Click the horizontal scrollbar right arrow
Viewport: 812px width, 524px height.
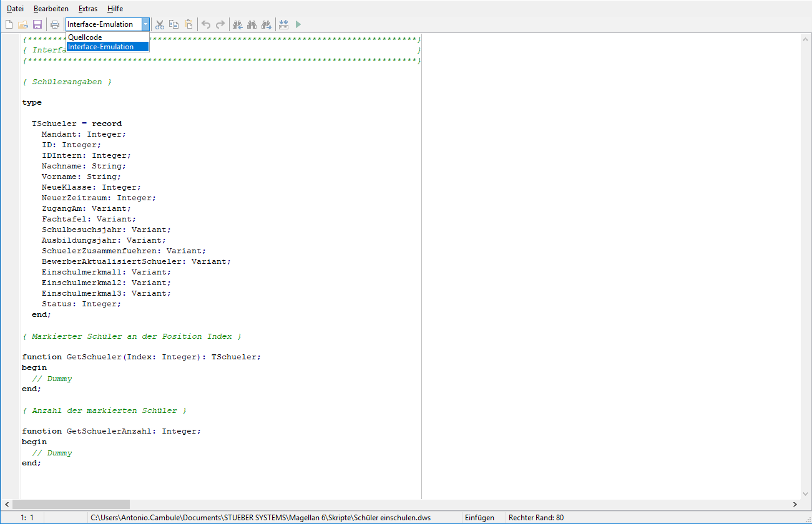795,504
